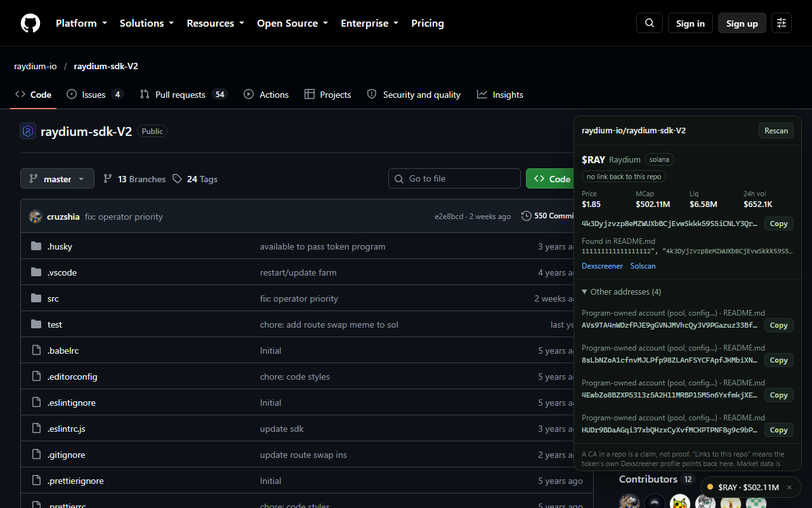
Task: Open the Pull requests tab
Action: coord(184,95)
